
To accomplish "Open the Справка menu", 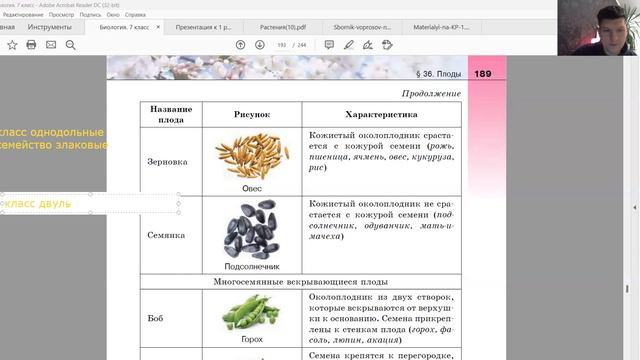I will (135, 15).
